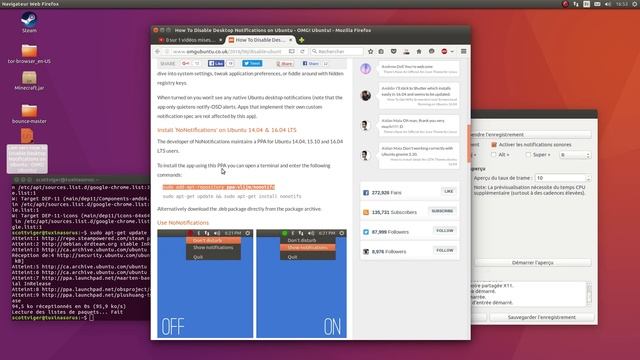640x360 pixels.
Task: Click the 'Use NoNotifications' heading
Action: click(183, 222)
